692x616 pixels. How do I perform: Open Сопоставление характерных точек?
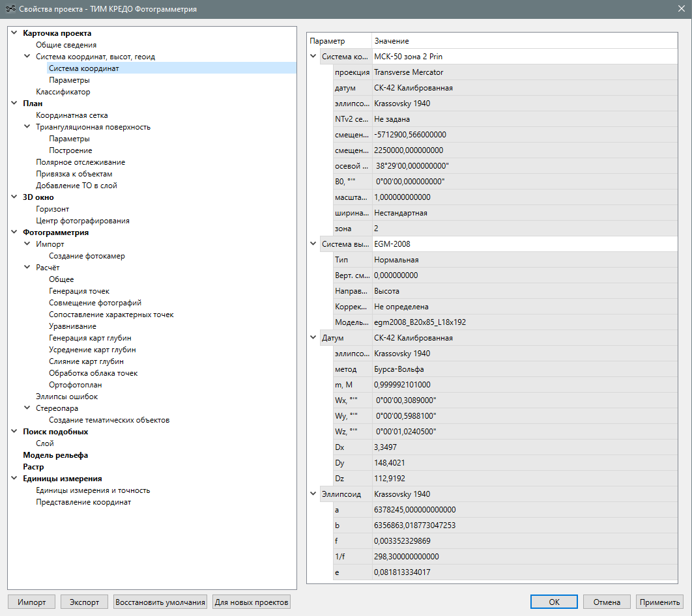tap(111, 315)
